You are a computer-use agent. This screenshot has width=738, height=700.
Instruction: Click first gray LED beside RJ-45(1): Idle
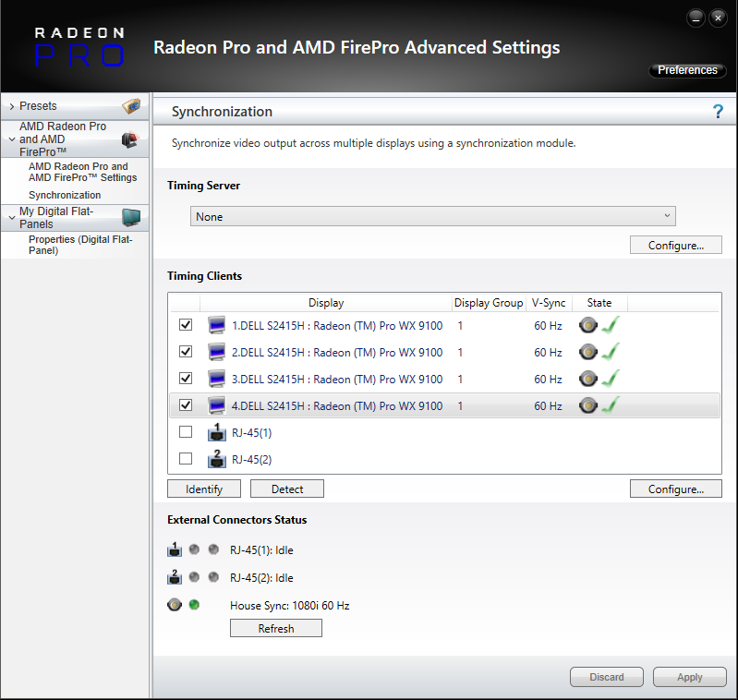pos(194,549)
